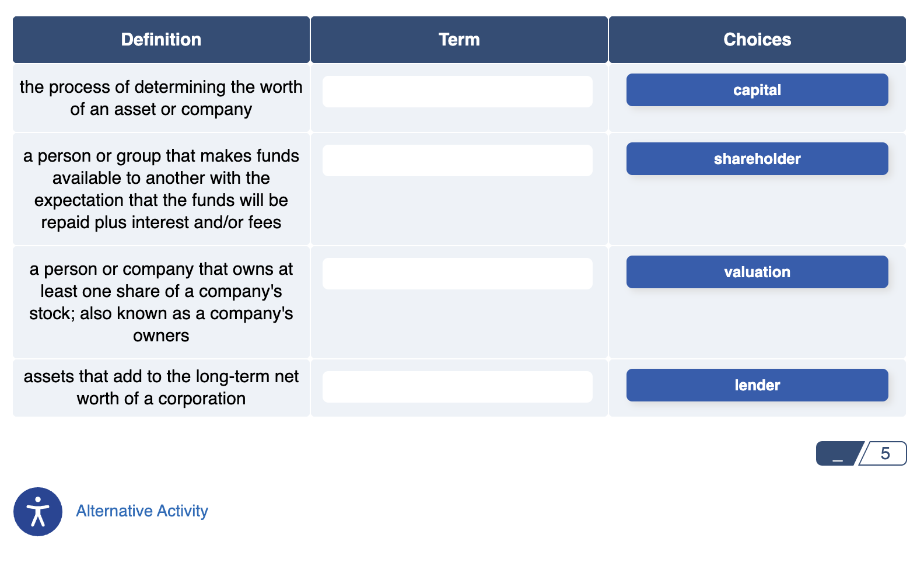Click the definition about determining asset worth
Viewport: 924px width, 566px height.
click(161, 98)
